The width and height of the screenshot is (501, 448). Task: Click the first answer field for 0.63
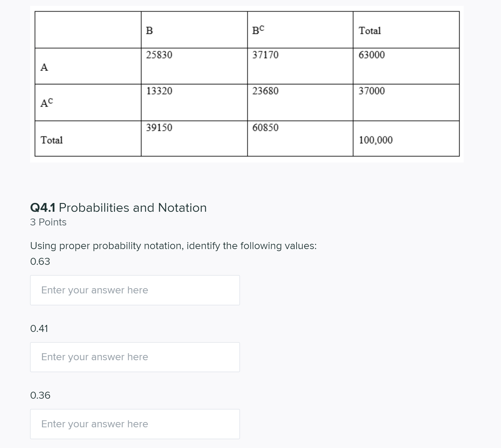tap(134, 290)
